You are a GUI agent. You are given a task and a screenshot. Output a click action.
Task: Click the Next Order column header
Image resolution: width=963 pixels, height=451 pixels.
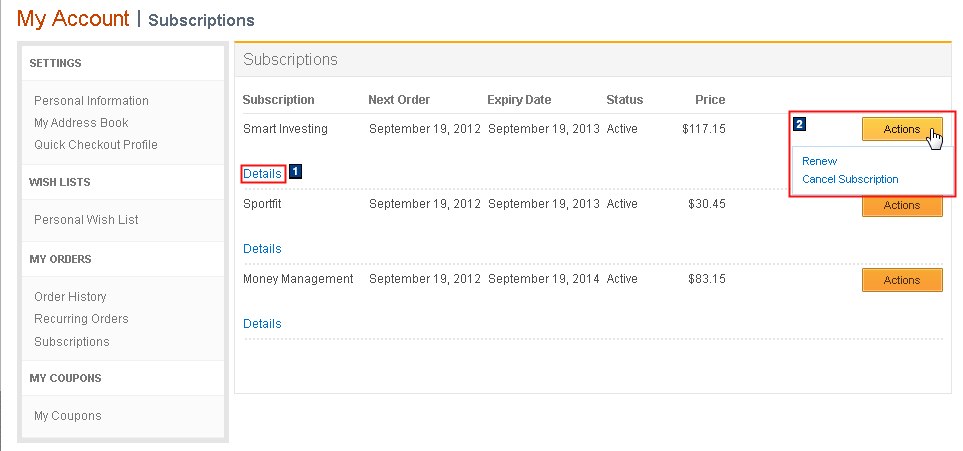(399, 100)
